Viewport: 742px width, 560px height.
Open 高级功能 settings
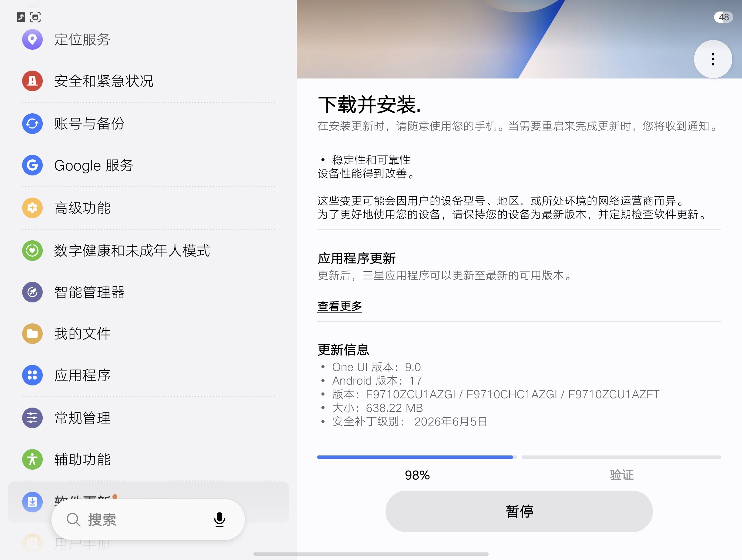click(x=148, y=208)
